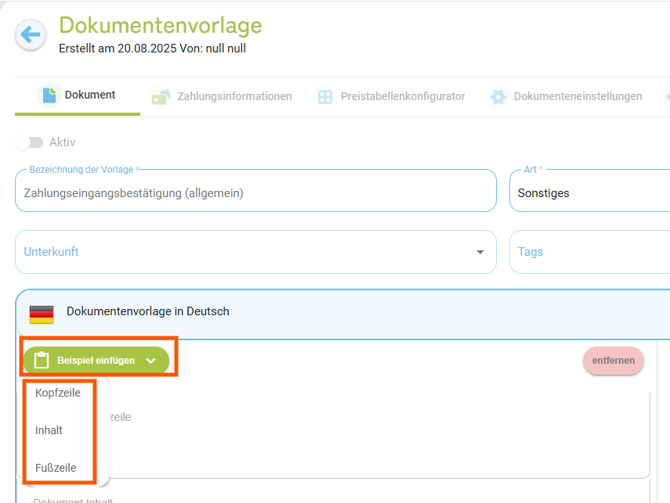This screenshot has width=670, height=503.
Task: Click the German flag icon
Action: 41,312
